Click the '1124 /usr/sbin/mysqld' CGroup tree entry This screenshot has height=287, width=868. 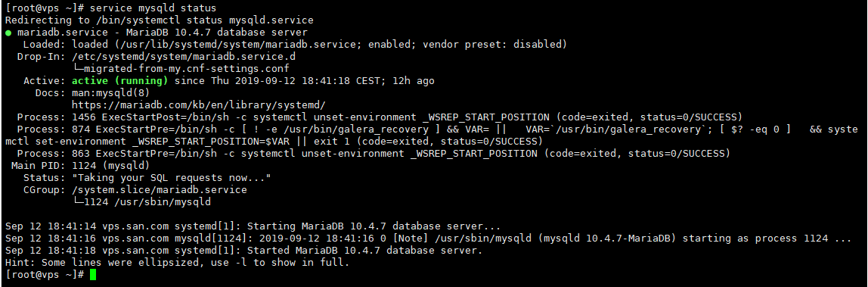point(141,201)
